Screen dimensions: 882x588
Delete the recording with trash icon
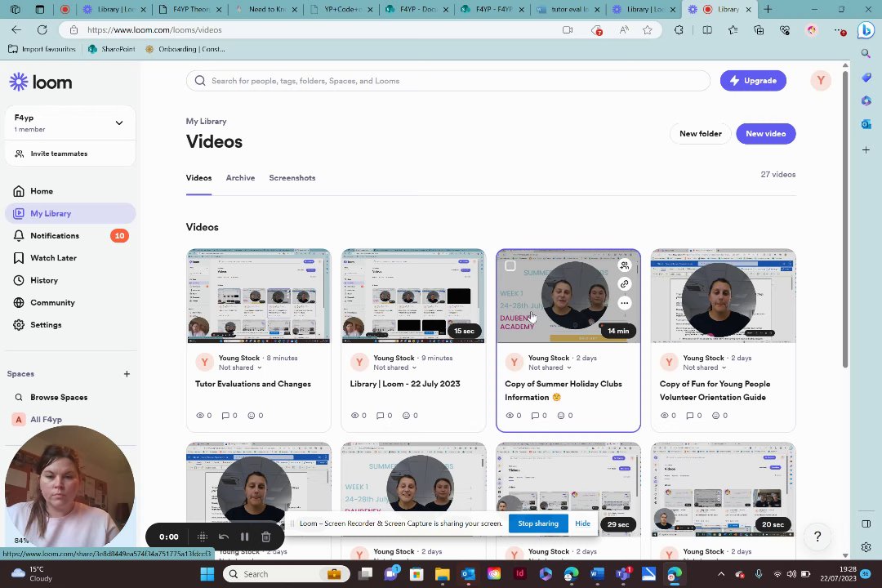tap(266, 537)
